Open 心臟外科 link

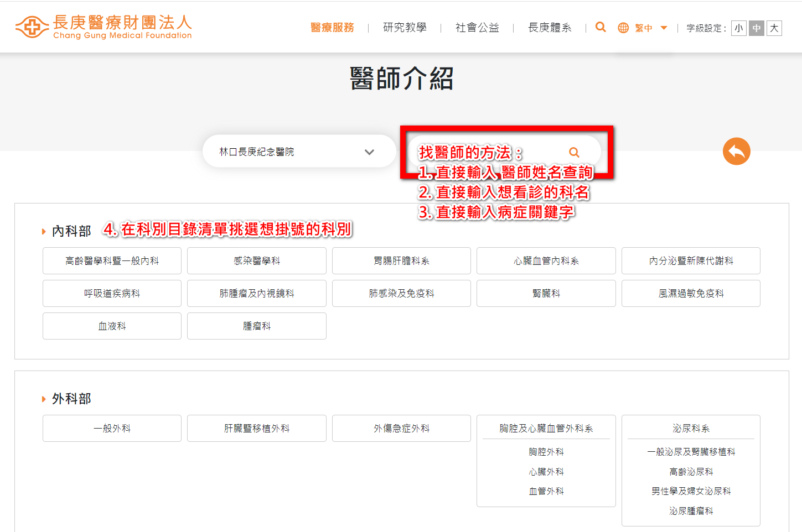coord(546,472)
